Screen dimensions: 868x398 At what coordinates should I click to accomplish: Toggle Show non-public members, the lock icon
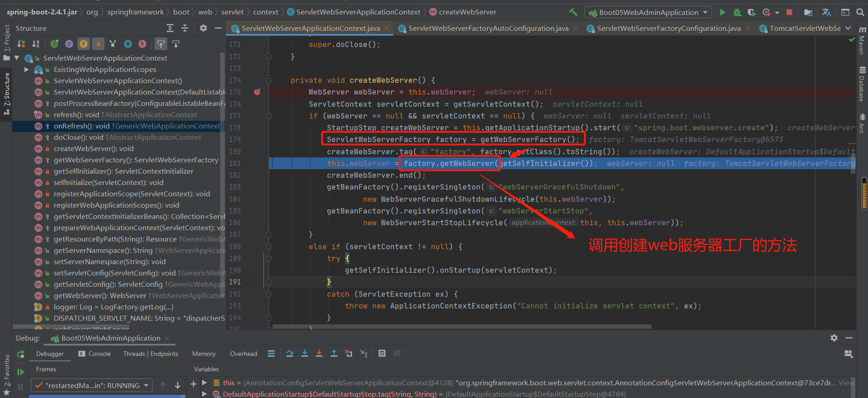tap(98, 44)
